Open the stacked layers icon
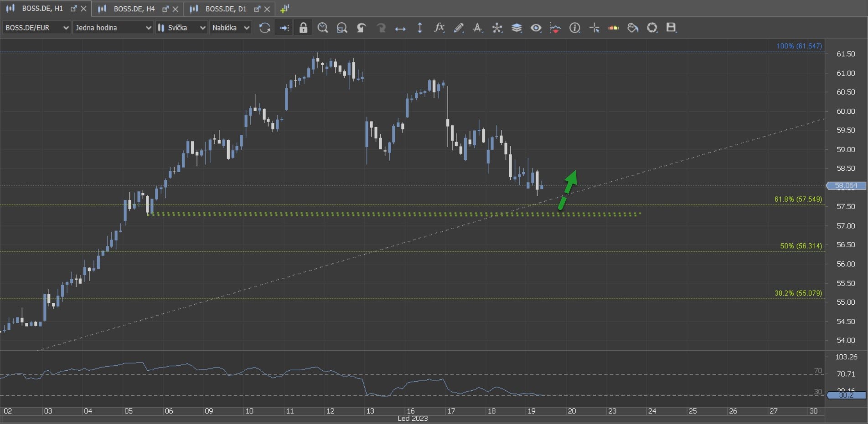 (x=517, y=28)
